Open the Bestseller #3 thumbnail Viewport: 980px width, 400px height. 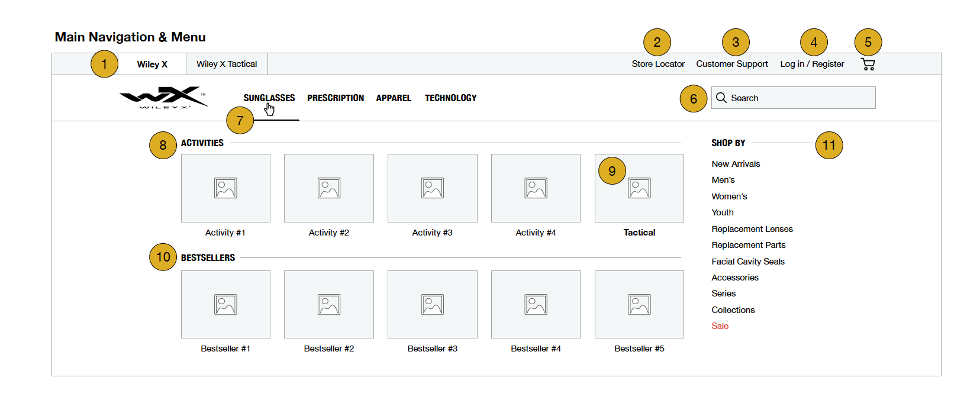click(433, 304)
